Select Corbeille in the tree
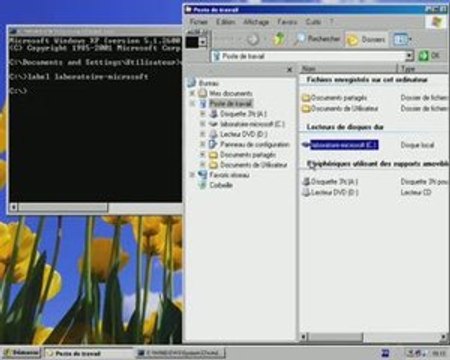This screenshot has width=450, height=360. pyautogui.click(x=221, y=185)
